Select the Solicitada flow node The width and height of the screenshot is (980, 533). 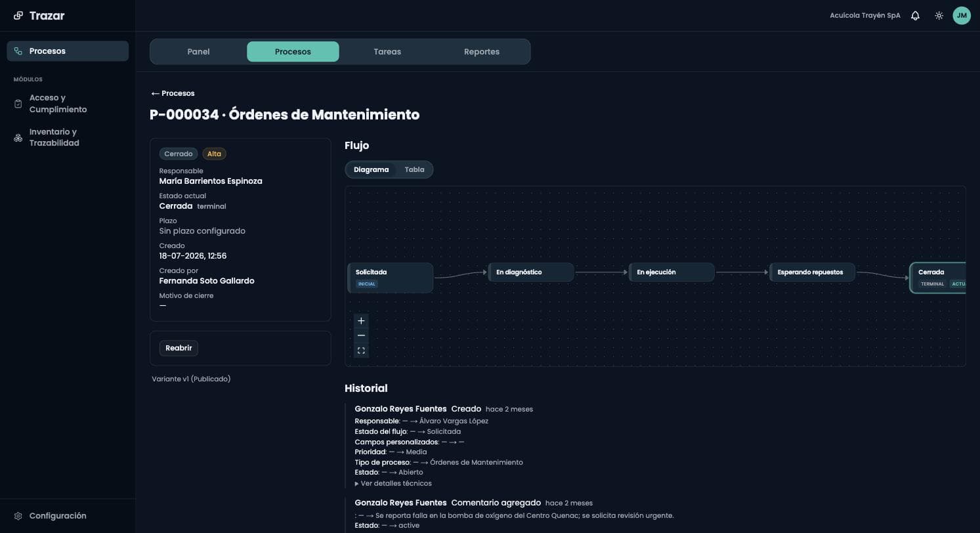click(x=391, y=278)
